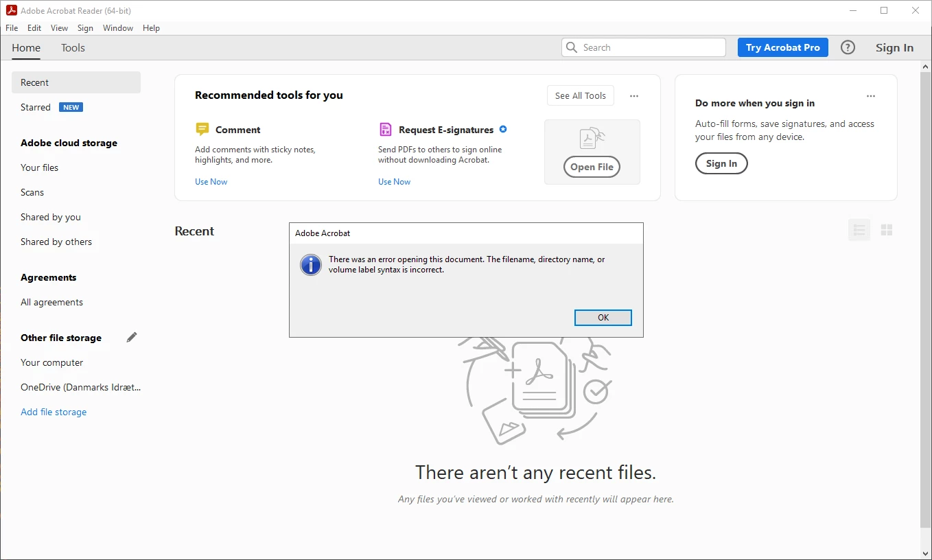Click the Request E-signatures heading

(x=446, y=130)
